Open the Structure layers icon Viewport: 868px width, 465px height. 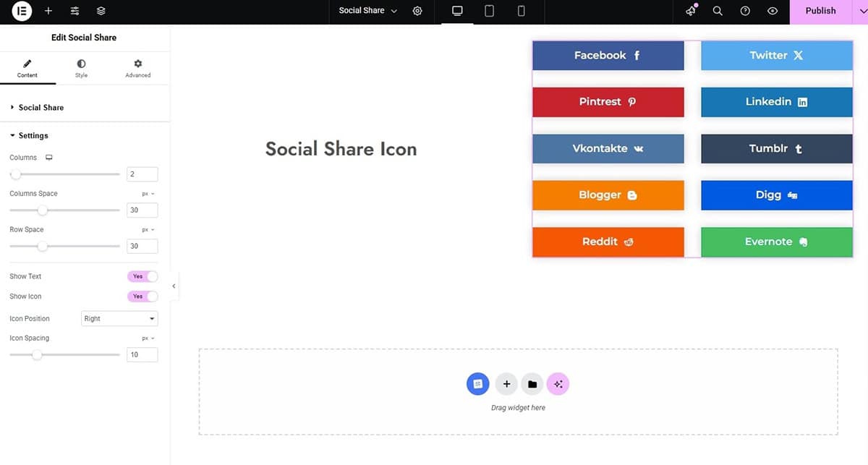point(101,11)
